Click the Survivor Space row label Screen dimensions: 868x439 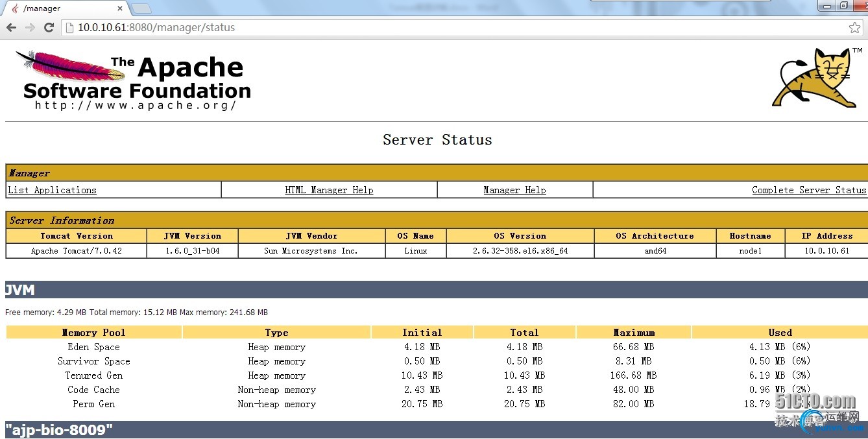[94, 361]
